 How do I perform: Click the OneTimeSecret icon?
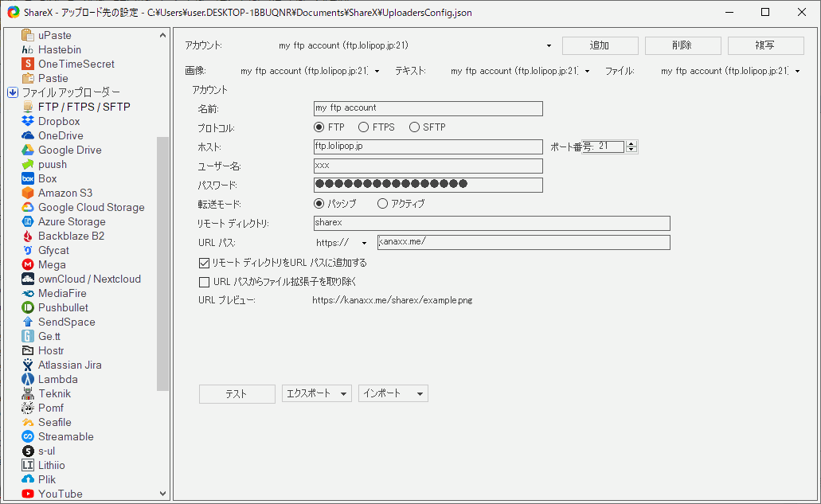[x=28, y=64]
